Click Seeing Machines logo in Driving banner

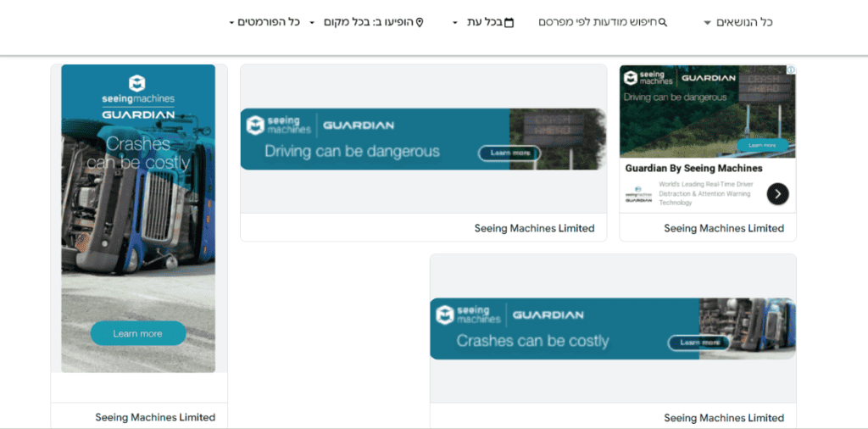pyautogui.click(x=278, y=125)
